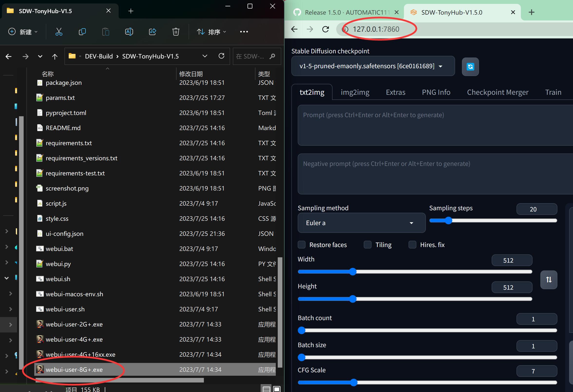Close the SDW-TonyHub-V1.5.0 browser tab

(x=513, y=12)
